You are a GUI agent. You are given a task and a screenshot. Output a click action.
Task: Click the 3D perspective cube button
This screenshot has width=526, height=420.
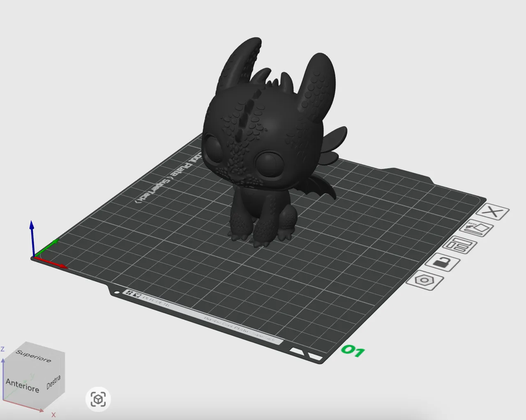(x=98, y=399)
